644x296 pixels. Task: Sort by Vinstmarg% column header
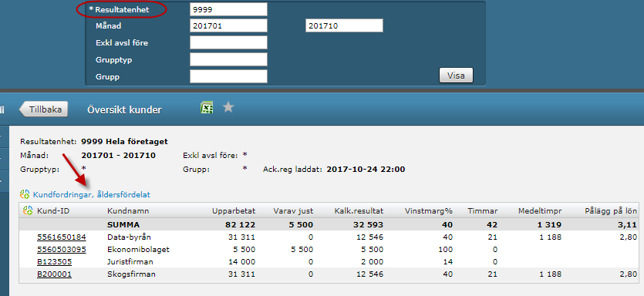coord(429,211)
